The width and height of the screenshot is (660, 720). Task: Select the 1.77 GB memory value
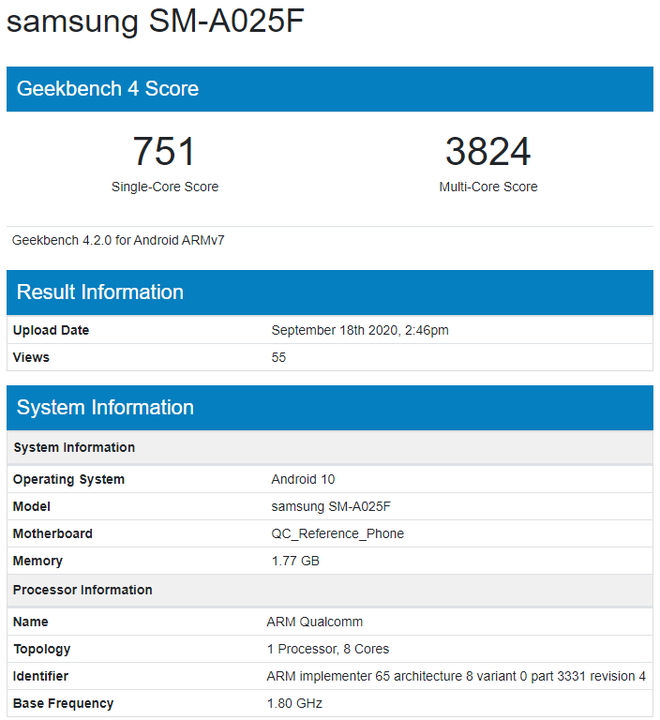[295, 561]
